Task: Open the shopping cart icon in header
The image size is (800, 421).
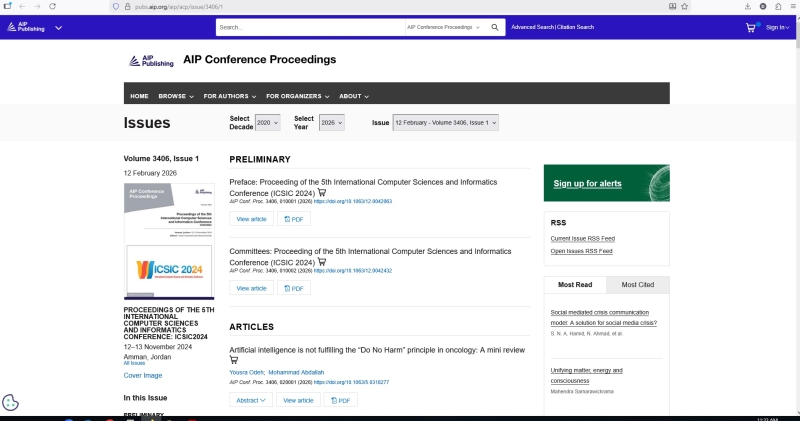Action: (751, 27)
